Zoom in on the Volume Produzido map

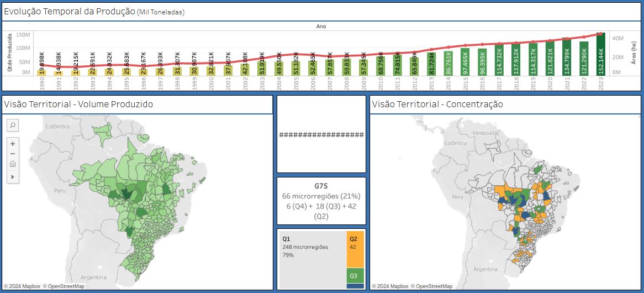pyautogui.click(x=13, y=143)
